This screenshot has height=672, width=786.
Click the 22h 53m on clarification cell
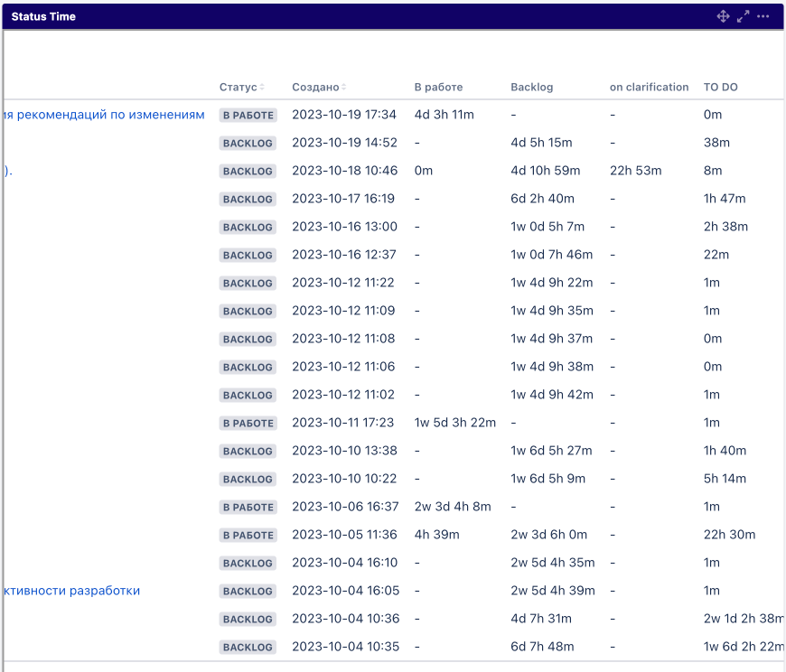click(x=635, y=171)
